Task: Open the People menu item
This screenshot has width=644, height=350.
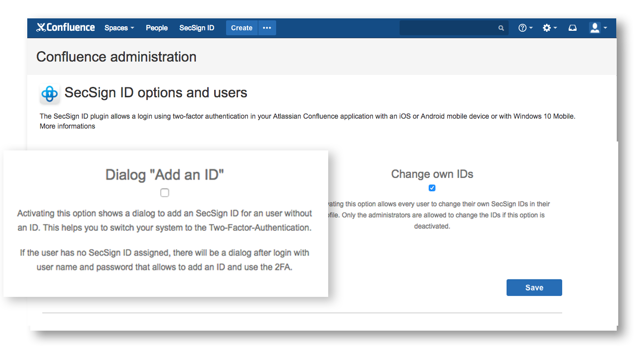Action: [156, 28]
